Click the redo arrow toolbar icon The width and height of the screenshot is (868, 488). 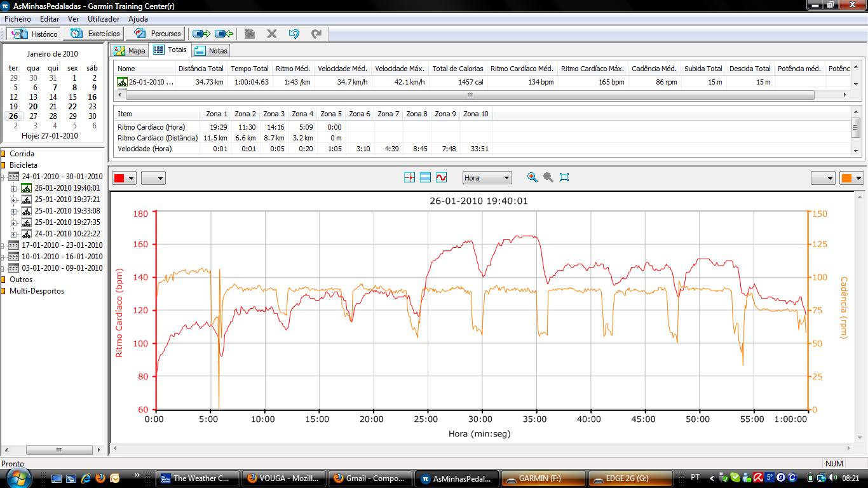pos(316,34)
